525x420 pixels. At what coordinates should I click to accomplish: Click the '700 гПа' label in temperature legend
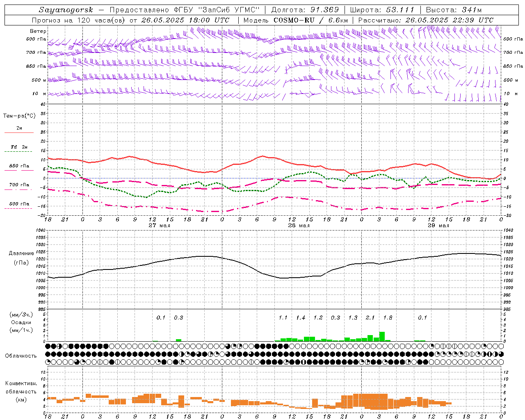pos(19,185)
